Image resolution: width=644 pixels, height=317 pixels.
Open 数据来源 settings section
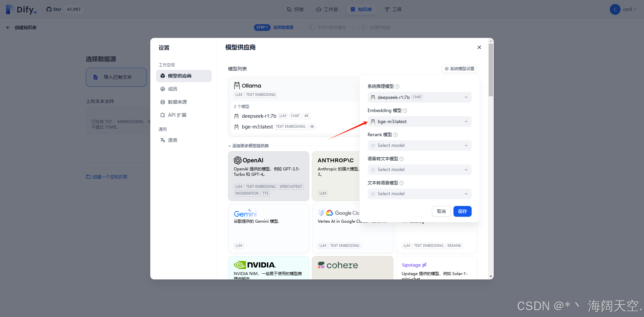[x=184, y=102]
